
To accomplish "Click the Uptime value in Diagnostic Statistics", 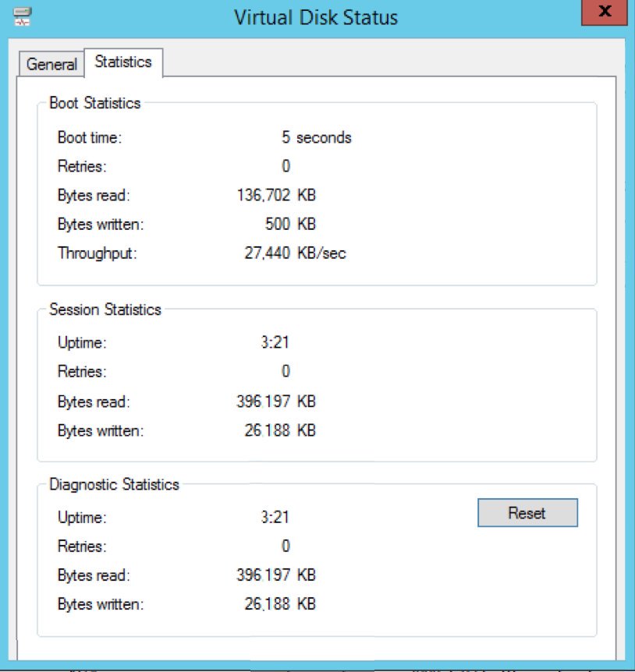I will 275,517.
